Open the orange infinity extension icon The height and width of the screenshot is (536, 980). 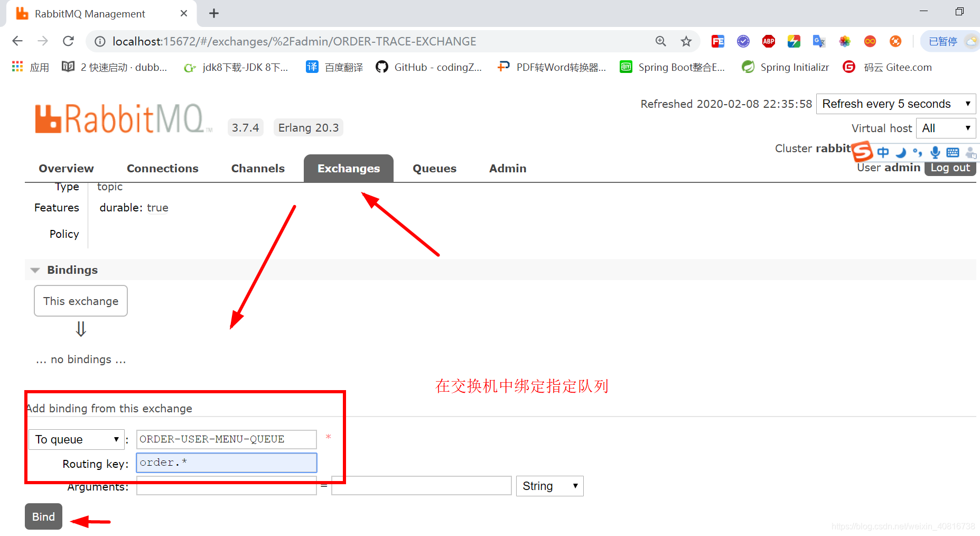point(870,41)
